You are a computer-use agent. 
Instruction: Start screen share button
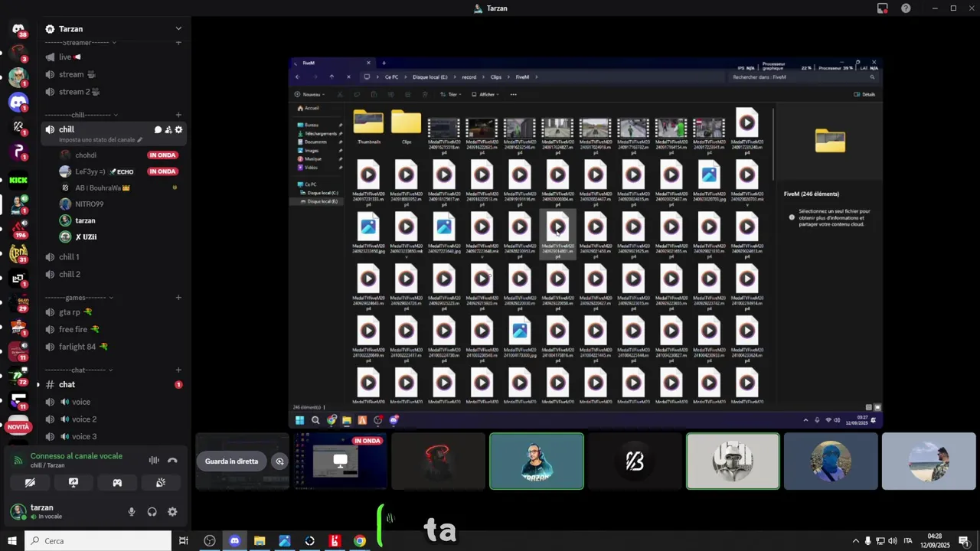point(73,483)
